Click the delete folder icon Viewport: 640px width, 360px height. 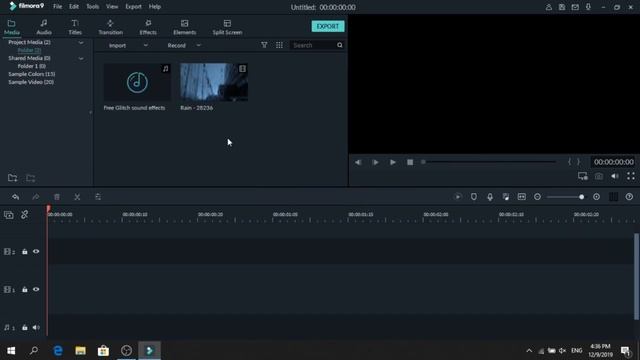click(x=31, y=178)
